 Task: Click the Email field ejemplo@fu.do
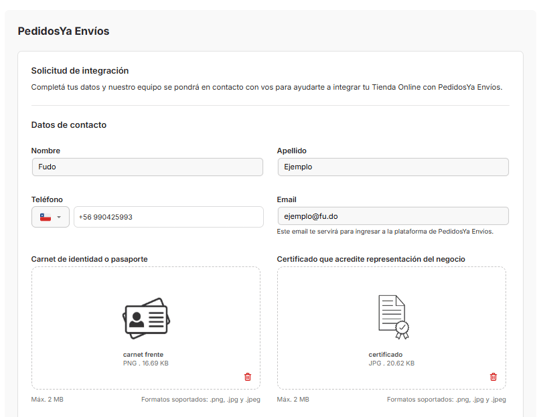393,216
